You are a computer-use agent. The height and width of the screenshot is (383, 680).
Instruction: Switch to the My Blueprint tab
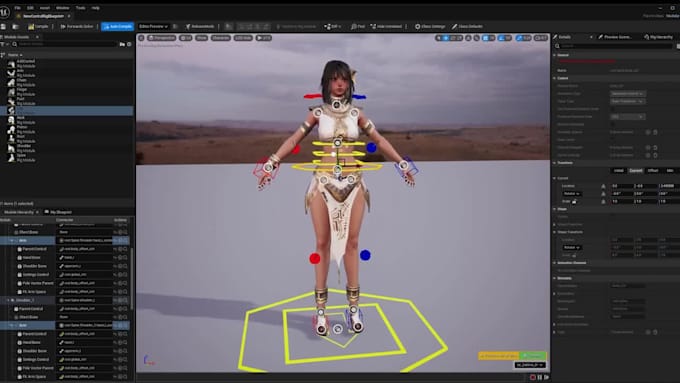click(x=59, y=212)
